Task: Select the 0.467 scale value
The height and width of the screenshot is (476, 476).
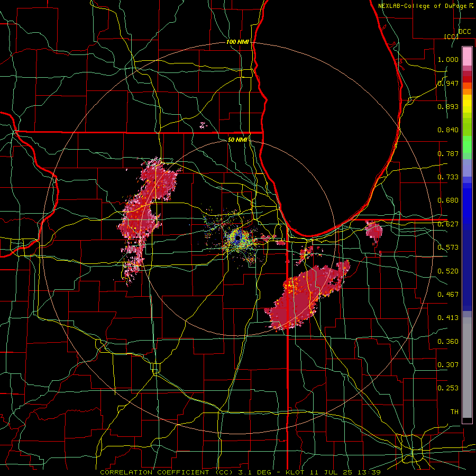Action: click(x=448, y=294)
